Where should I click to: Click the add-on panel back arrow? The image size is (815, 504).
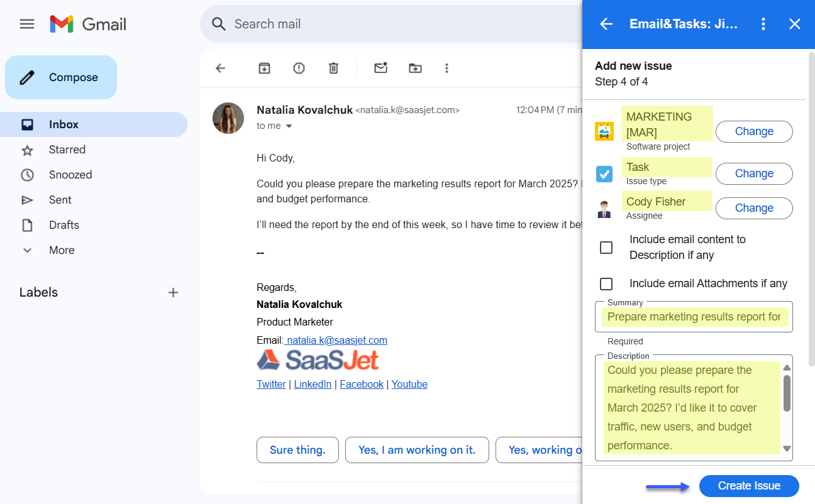606,24
